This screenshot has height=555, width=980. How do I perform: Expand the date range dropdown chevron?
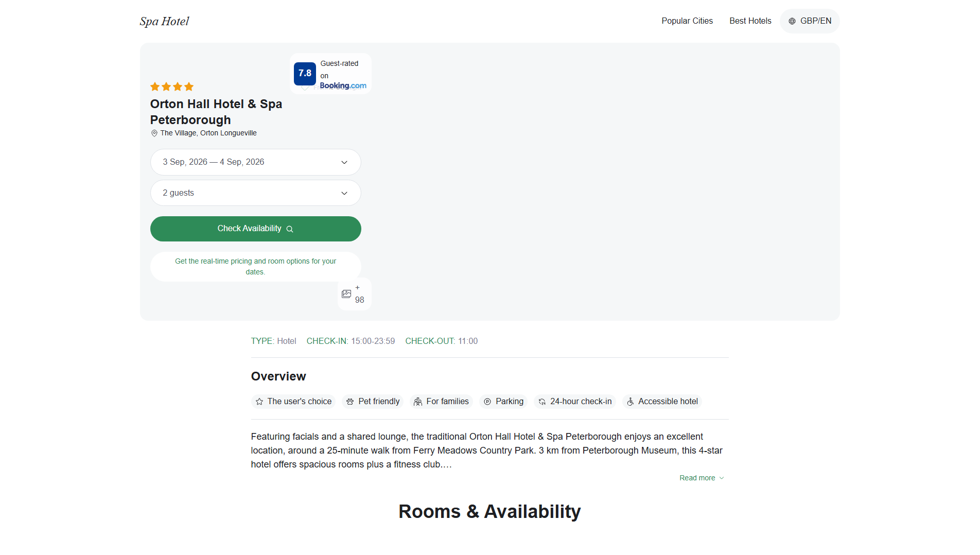click(344, 162)
